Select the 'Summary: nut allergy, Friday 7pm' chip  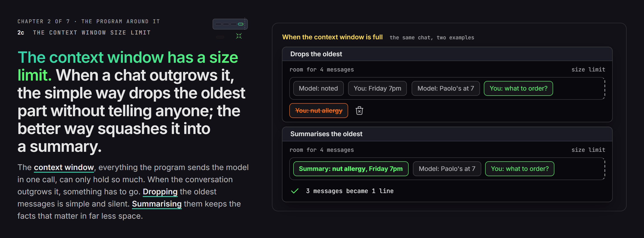click(x=351, y=169)
